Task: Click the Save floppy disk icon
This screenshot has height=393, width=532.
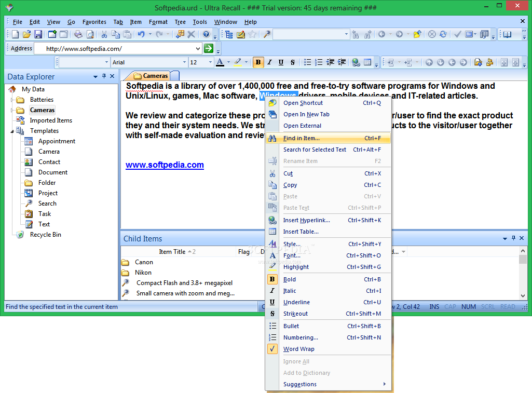Action: point(38,34)
